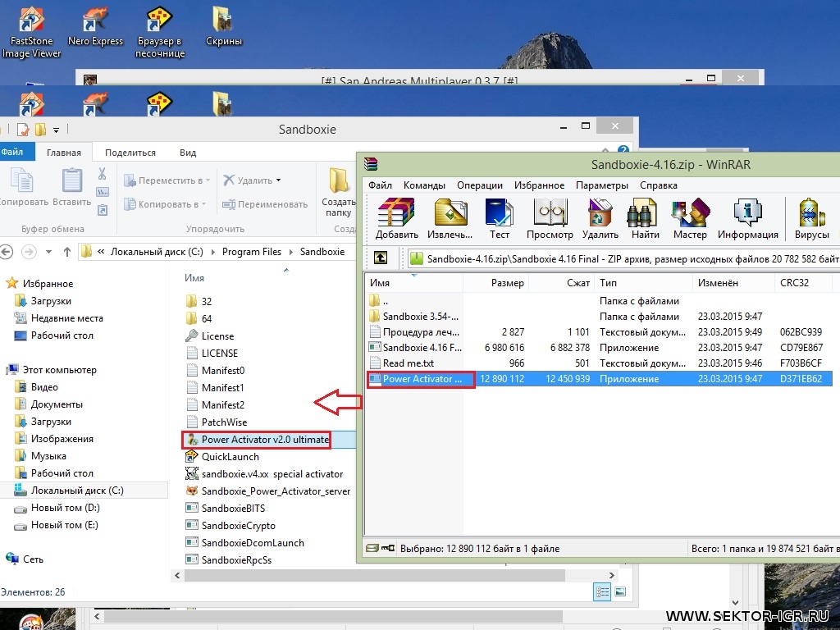Switch to the Главная ribbon tab
The height and width of the screenshot is (630, 840).
(64, 153)
